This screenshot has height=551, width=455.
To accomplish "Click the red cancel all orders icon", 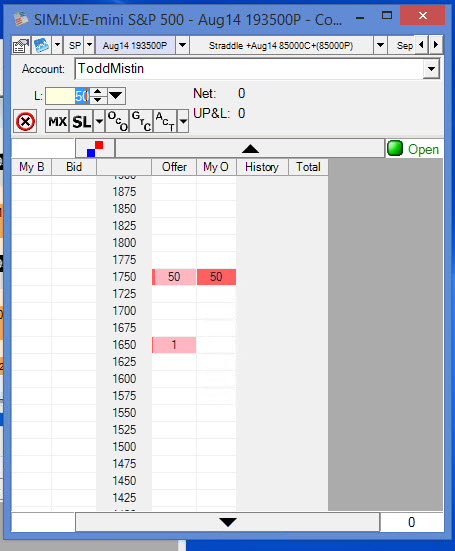I will pos(25,122).
